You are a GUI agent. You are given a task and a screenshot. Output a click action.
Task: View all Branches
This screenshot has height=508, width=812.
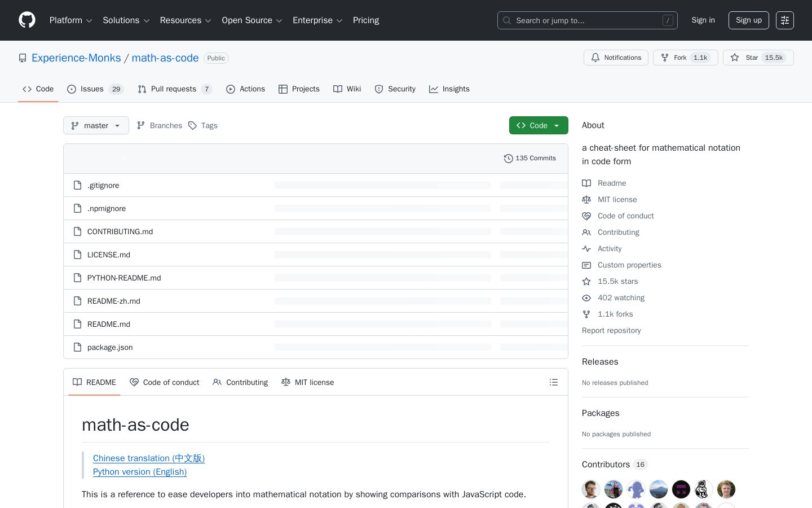[160, 125]
